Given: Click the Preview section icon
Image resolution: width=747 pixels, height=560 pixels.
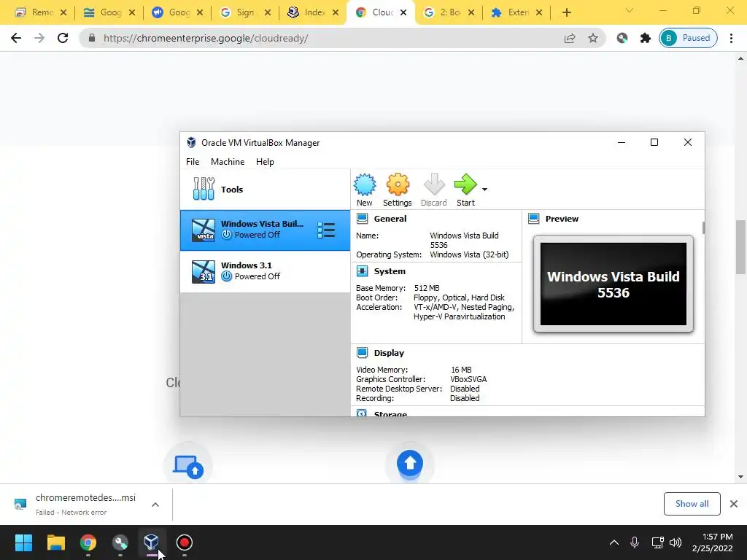Looking at the screenshot, I should (x=533, y=219).
